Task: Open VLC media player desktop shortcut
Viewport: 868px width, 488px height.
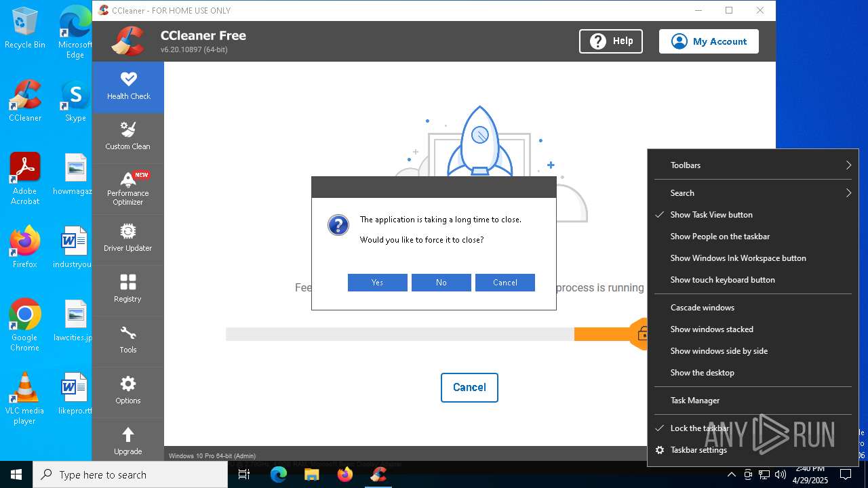Action: 25,399
